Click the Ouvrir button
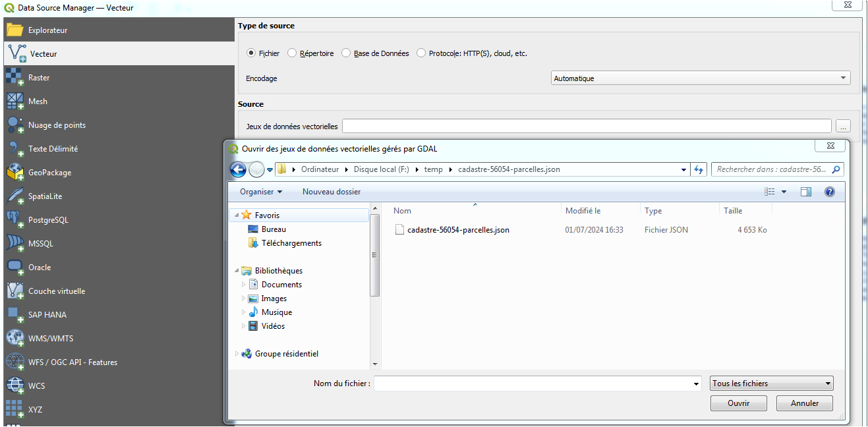The height and width of the screenshot is (427, 868). [x=738, y=403]
